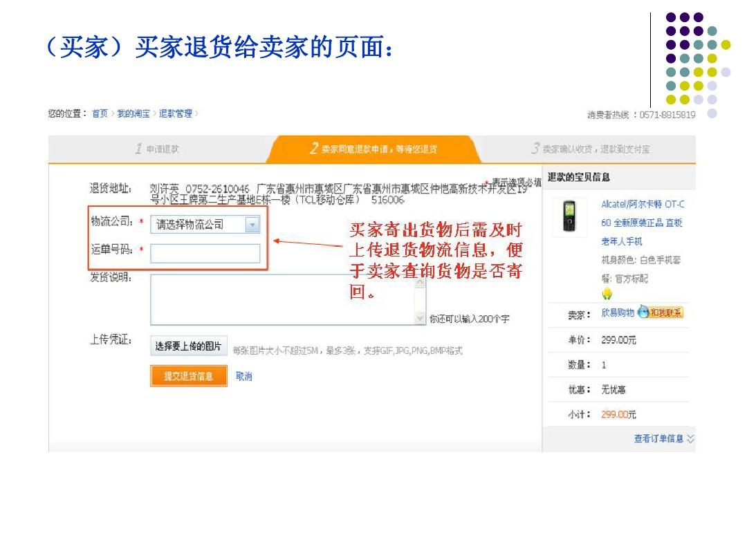Click the yellow badge icon under product
The height and width of the screenshot is (560, 747).
(607, 294)
